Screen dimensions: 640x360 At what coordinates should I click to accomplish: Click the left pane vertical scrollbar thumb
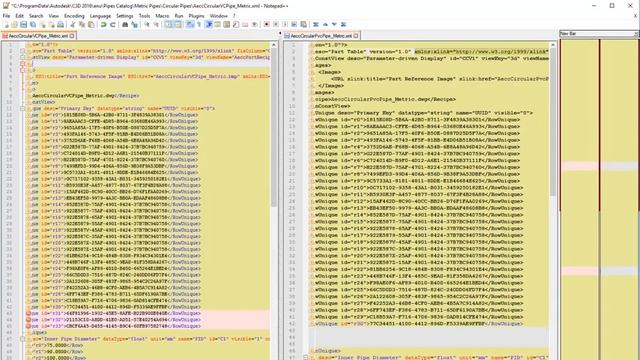[x=273, y=127]
